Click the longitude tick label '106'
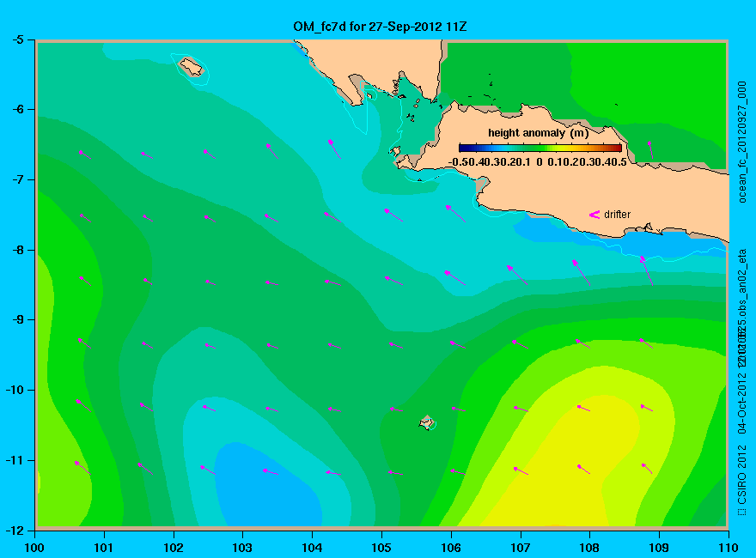The height and width of the screenshot is (558, 756). click(451, 548)
